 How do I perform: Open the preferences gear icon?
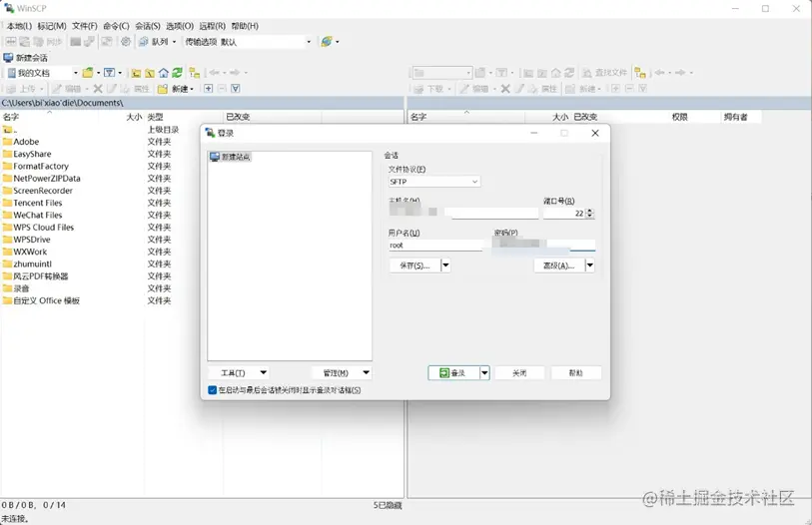[x=125, y=41]
